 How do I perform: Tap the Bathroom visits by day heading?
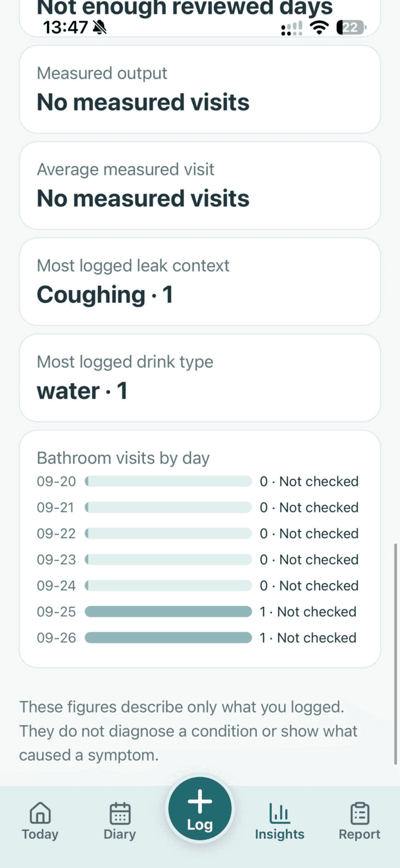click(123, 458)
